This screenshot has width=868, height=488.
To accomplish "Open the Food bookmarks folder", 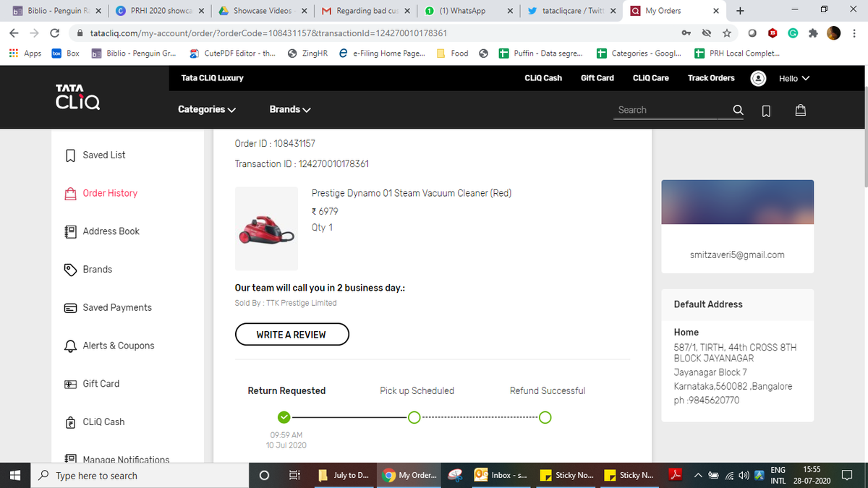I will click(452, 53).
